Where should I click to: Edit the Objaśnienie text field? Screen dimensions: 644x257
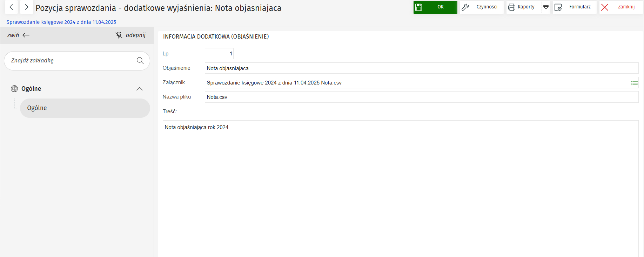(x=421, y=68)
